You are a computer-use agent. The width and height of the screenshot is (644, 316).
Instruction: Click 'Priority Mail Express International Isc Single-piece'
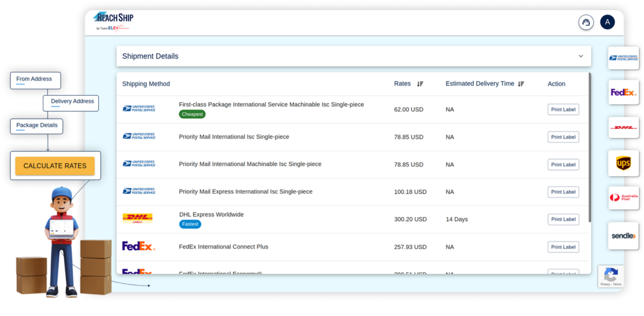click(x=246, y=191)
